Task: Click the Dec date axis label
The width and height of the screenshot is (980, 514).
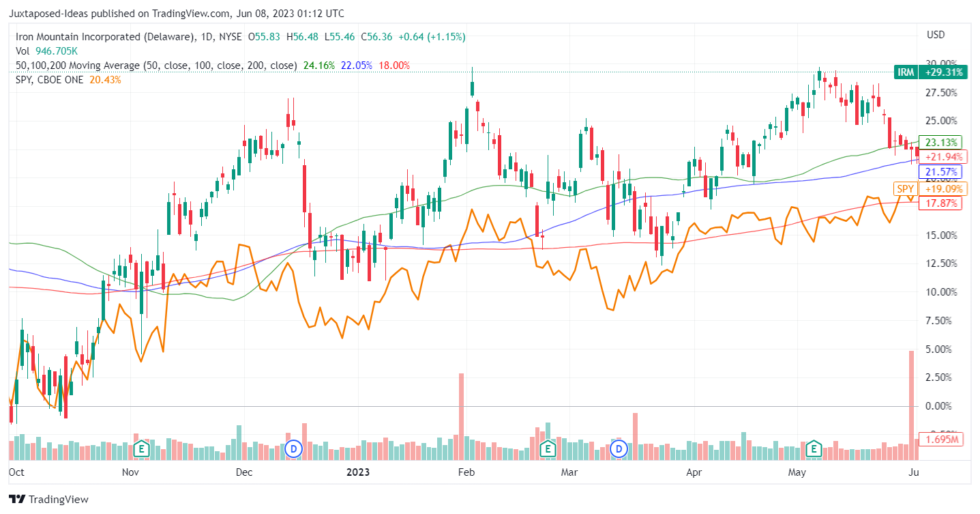Action: point(243,472)
